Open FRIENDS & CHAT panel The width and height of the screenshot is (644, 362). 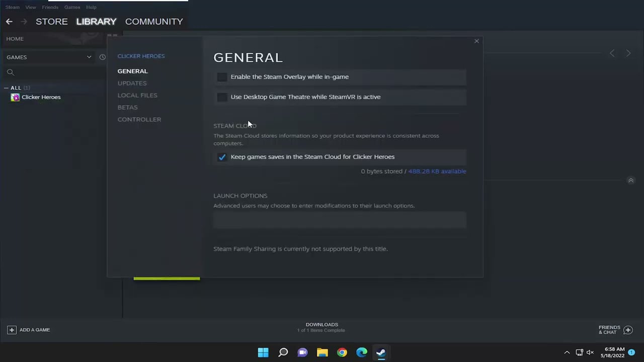(x=609, y=330)
